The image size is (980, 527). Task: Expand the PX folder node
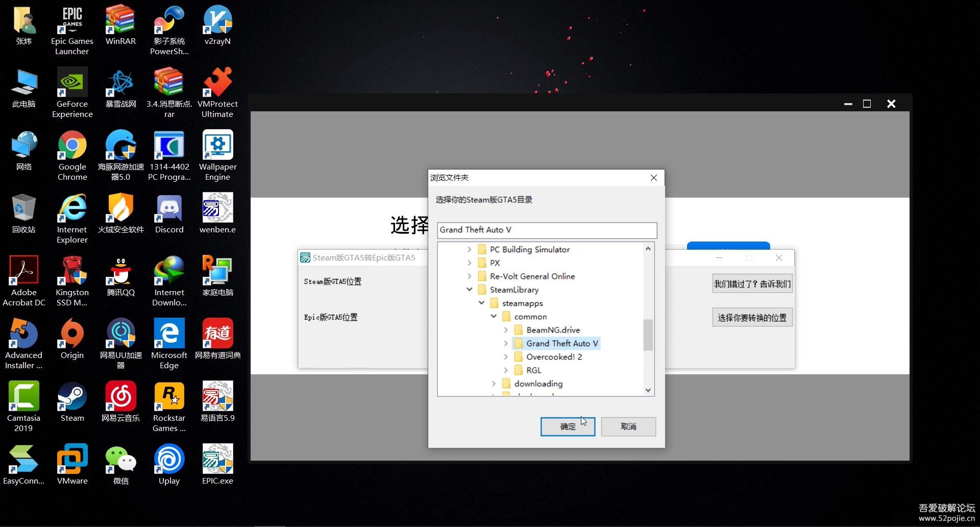[470, 263]
